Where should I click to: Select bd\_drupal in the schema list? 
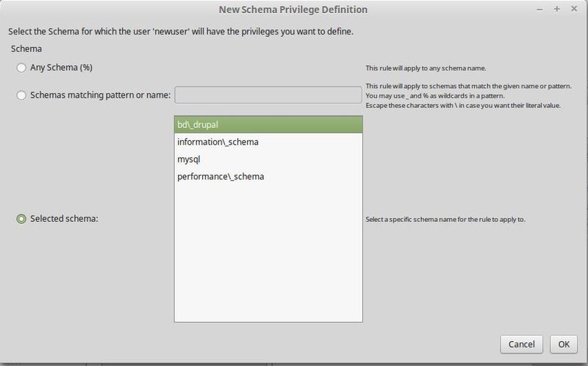point(268,124)
